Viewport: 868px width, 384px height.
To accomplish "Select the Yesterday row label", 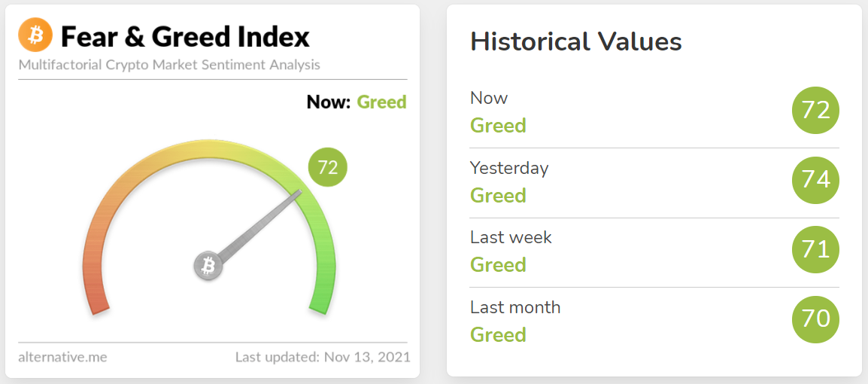I will [509, 168].
